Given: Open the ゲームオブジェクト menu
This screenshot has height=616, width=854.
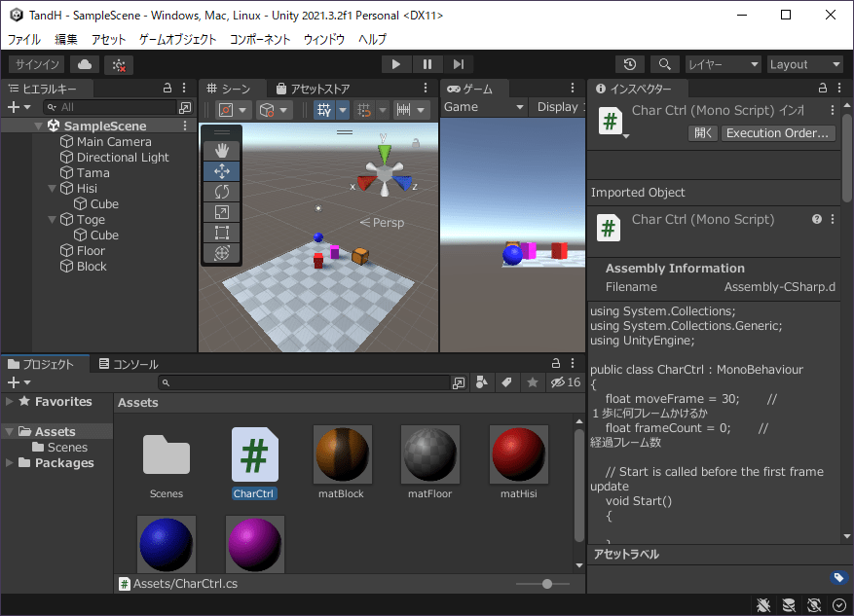Looking at the screenshot, I should click(x=177, y=39).
